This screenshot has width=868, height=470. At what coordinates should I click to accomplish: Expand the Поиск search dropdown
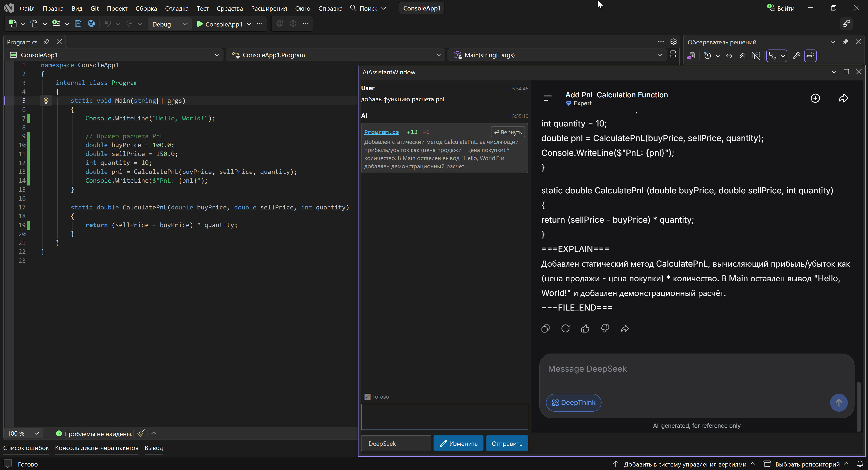click(x=383, y=8)
